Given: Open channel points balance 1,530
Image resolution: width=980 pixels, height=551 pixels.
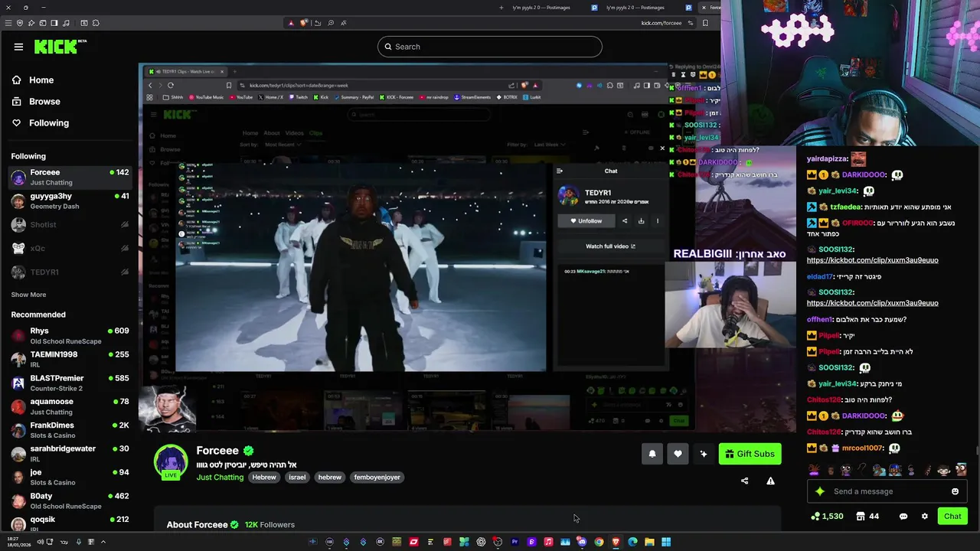Looking at the screenshot, I should coord(827,517).
